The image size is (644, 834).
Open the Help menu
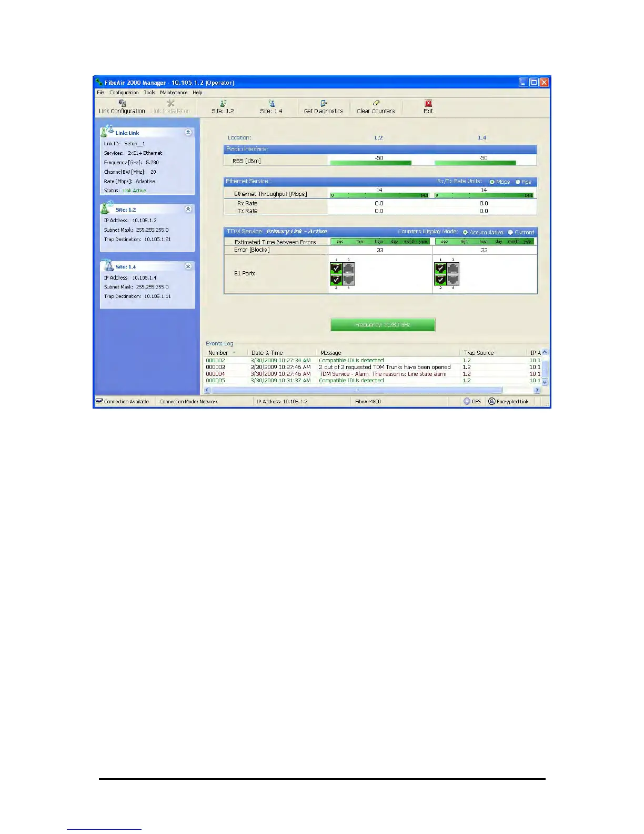click(x=197, y=93)
